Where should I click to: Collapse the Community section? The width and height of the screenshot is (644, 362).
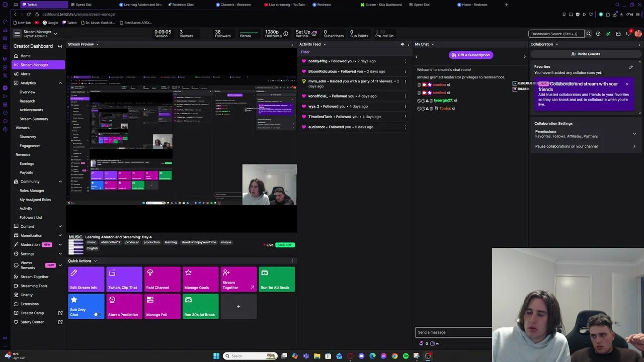point(60,182)
